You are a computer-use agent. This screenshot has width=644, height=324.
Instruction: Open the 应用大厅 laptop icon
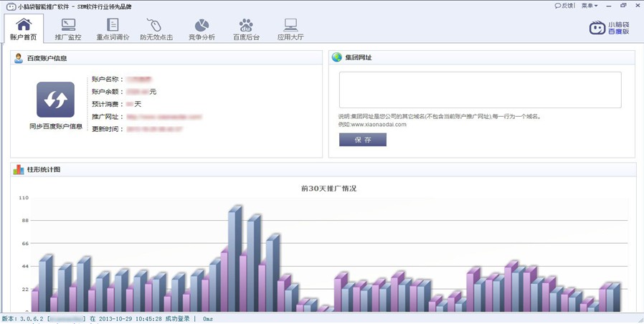coord(290,26)
